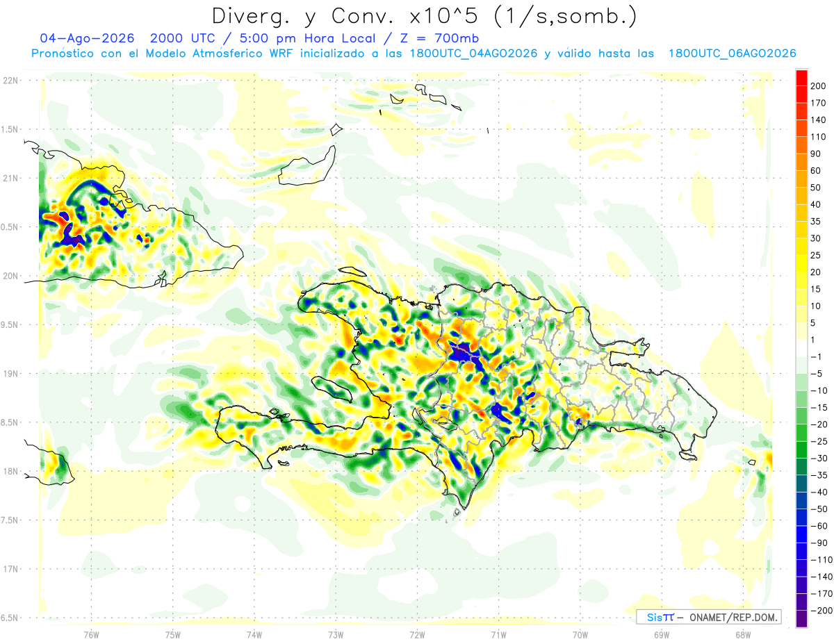The image size is (834, 644).
Task: Click the '20N' latitude label
Action: tap(10, 276)
